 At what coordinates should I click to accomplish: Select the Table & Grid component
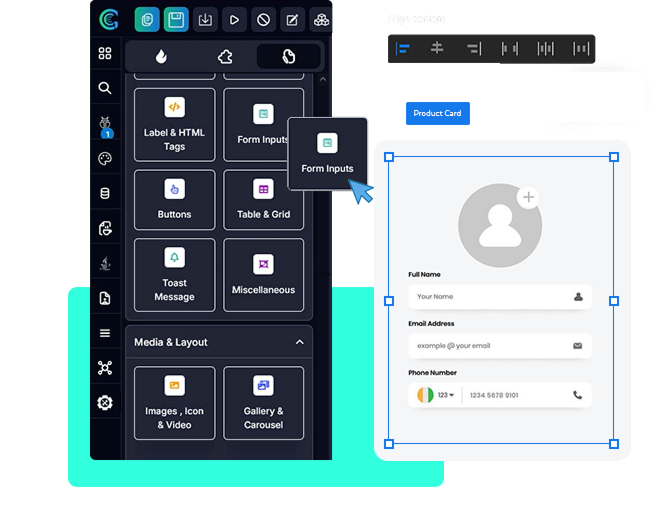[x=263, y=199]
